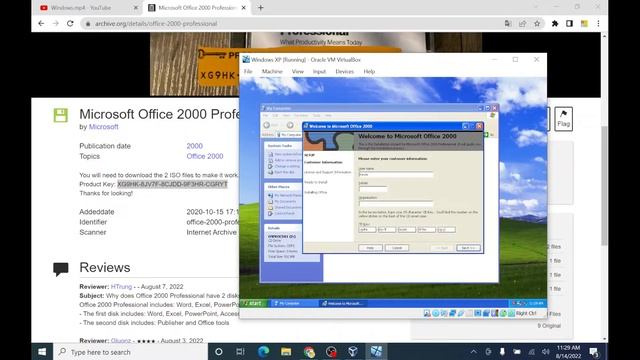The width and height of the screenshot is (640, 360).
Task: Open Cortana circle icon on taskbar
Action: [218, 351]
